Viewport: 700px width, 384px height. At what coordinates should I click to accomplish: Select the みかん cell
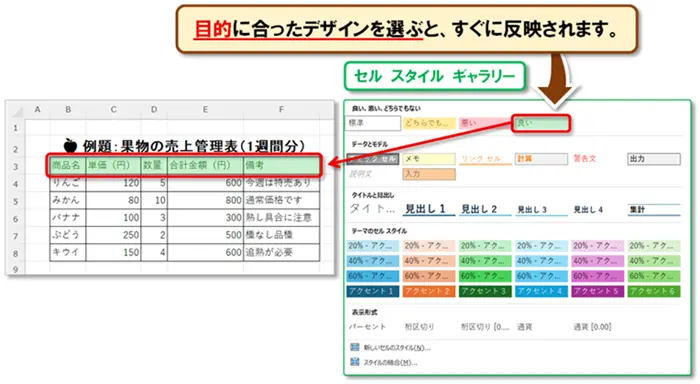(x=68, y=200)
